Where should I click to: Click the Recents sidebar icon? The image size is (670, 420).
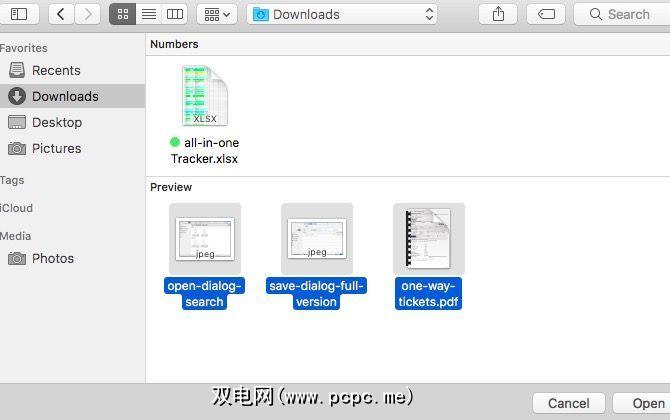pos(17,70)
